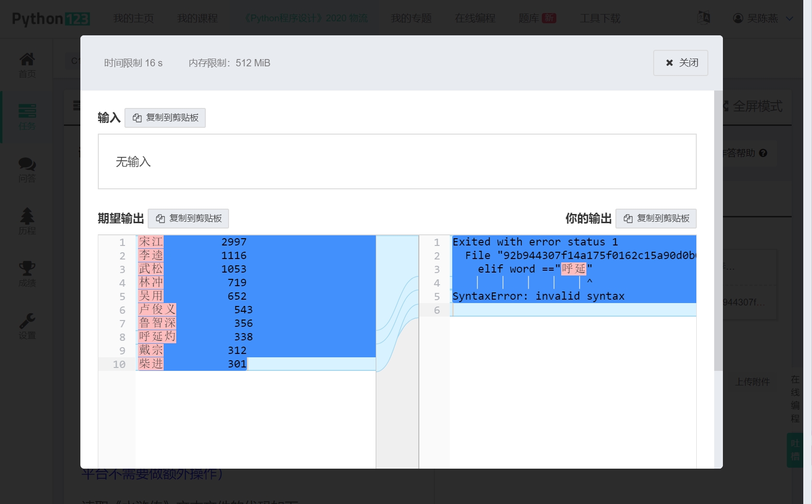The width and height of the screenshot is (812, 504).
Task: Select expected output row 柴进 301
Action: [x=256, y=364]
